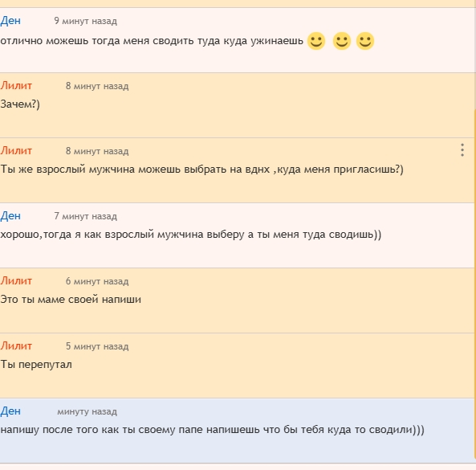The height and width of the screenshot is (470, 476).
Task: Click the "9 минут назад" timestamp
Action: pyautogui.click(x=86, y=21)
